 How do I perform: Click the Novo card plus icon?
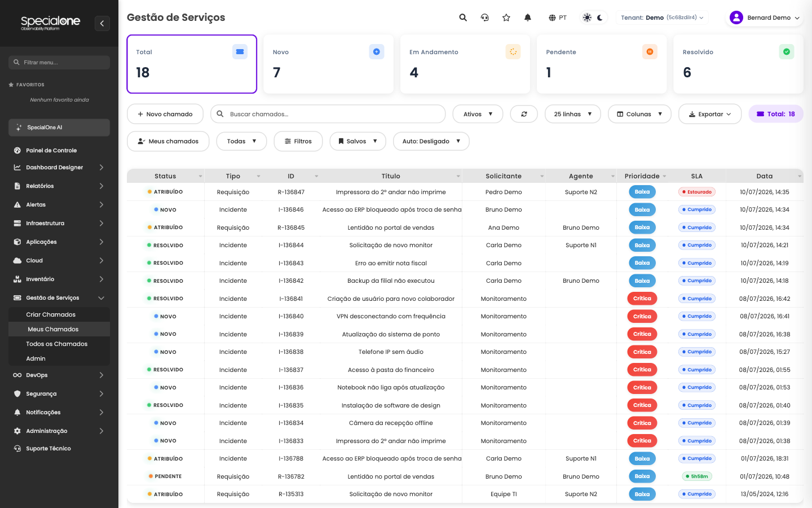(377, 52)
